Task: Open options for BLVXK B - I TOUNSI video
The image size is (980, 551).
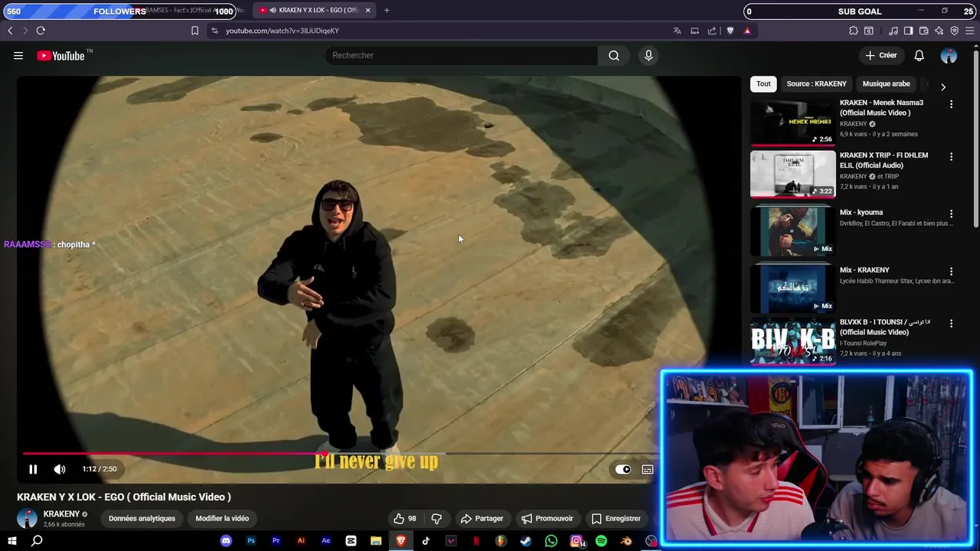Action: pyautogui.click(x=951, y=324)
